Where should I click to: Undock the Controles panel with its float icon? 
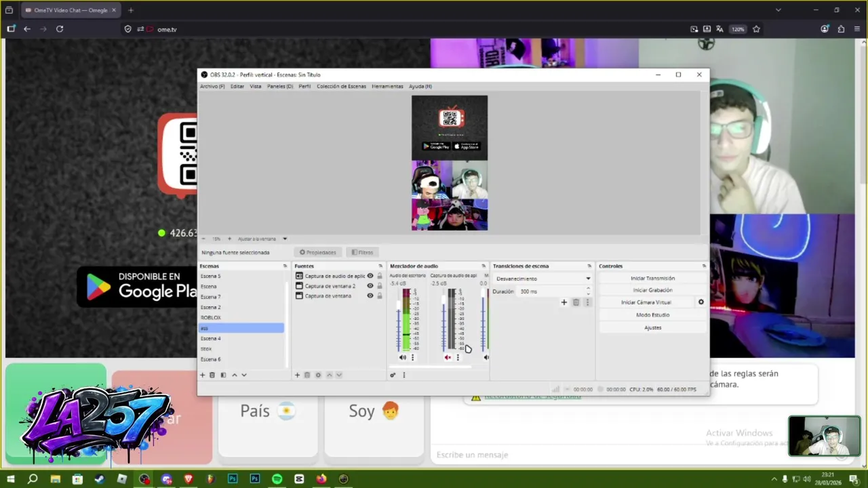pyautogui.click(x=704, y=266)
